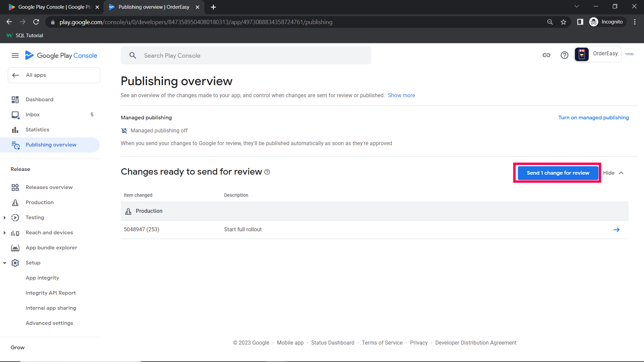644x362 pixels.
Task: Click the copy link icon in header
Action: pyautogui.click(x=546, y=55)
